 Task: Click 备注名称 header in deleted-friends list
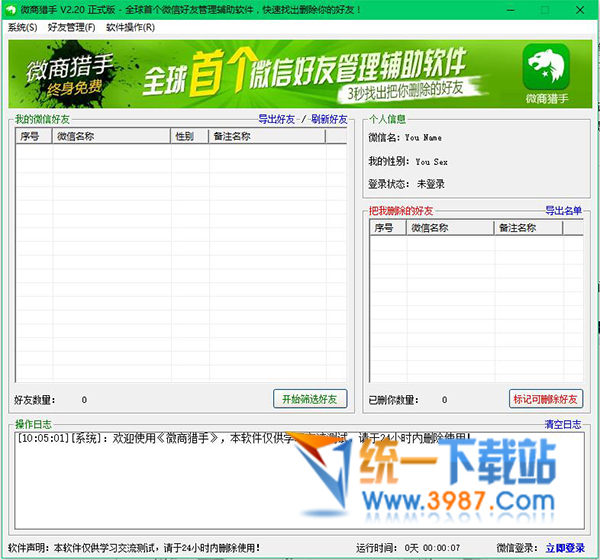tap(528, 228)
